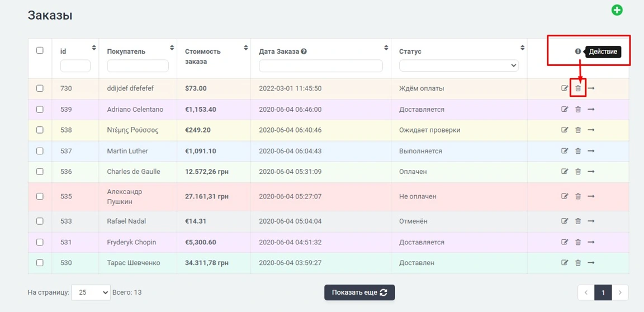Edit order 539 of Adriano Celentano
This screenshot has height=312, width=644.
click(x=565, y=110)
